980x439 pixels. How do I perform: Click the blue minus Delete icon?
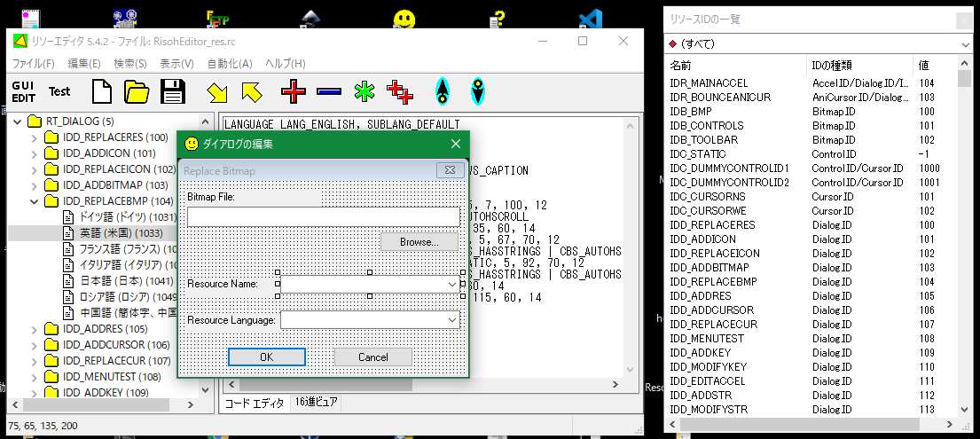[328, 91]
